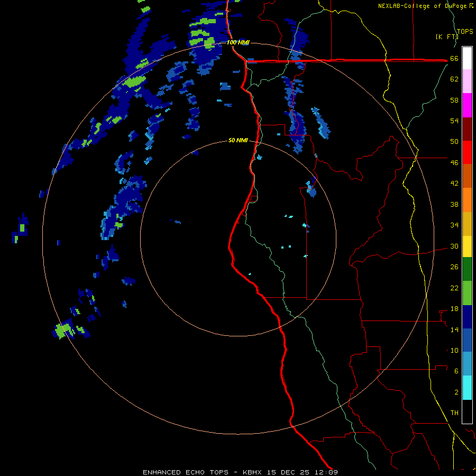
Task: Click the 62 value on the legend scale
Action: click(454, 79)
